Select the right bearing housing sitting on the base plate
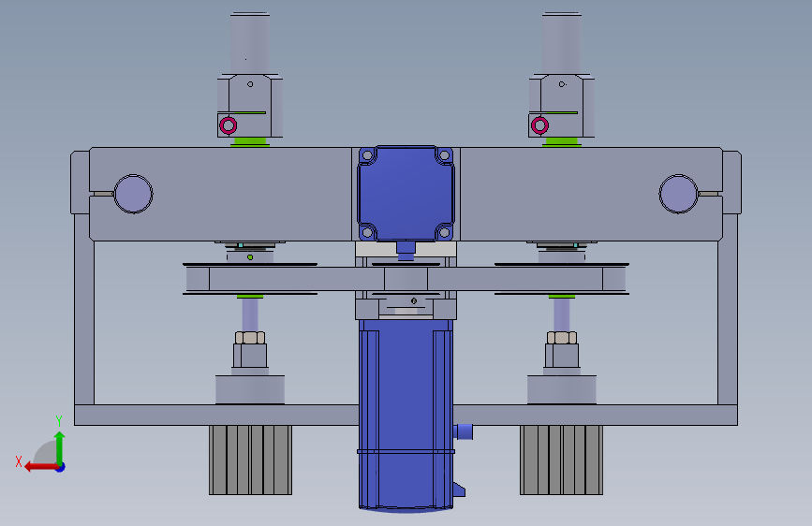 [562, 389]
